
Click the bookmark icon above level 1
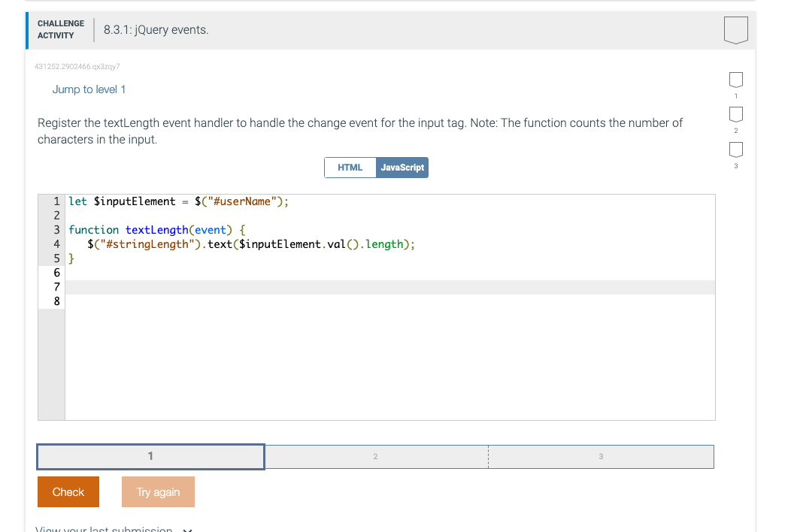[x=735, y=80]
